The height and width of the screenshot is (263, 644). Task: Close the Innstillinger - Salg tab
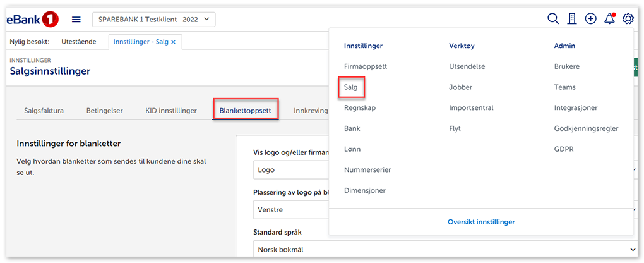[x=174, y=42]
